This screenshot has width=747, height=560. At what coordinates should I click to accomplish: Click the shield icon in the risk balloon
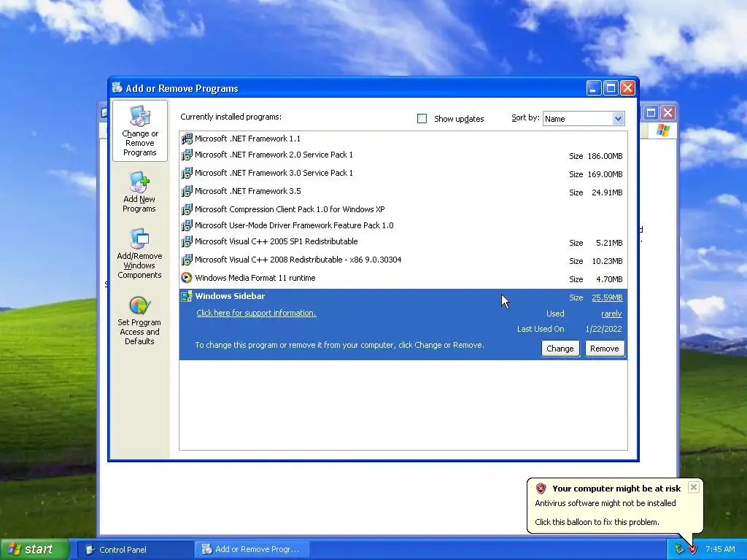(x=541, y=488)
